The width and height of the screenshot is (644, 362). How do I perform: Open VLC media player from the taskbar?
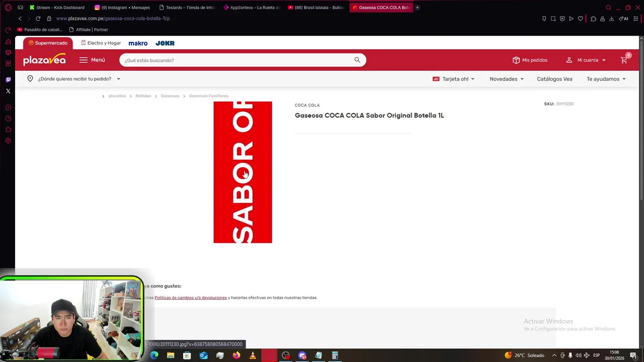[x=253, y=355]
